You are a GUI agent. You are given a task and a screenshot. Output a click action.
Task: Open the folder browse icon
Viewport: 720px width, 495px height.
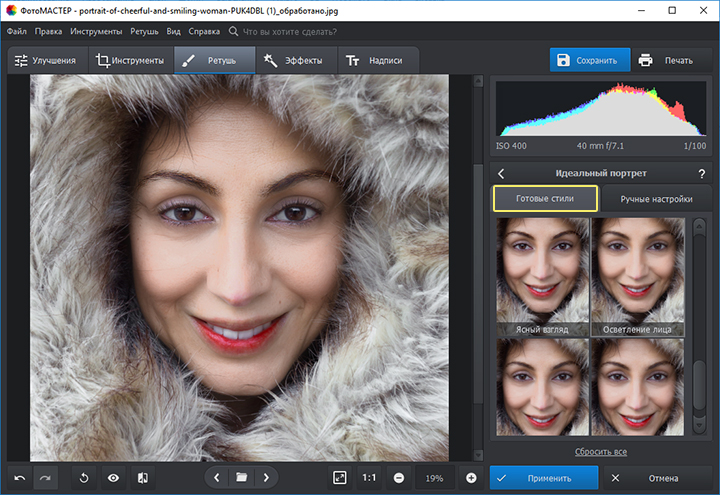click(241, 478)
